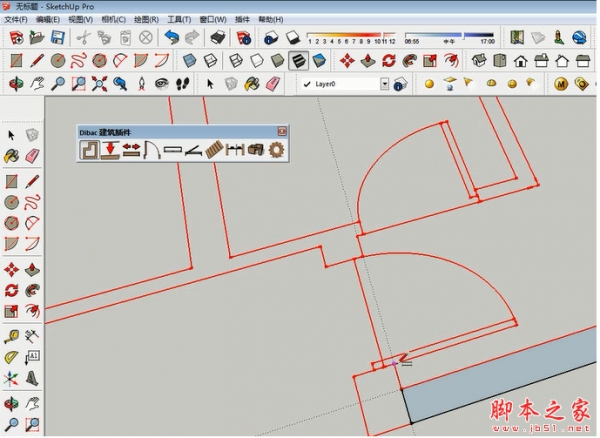Image resolution: width=600 pixels, height=438 pixels.
Task: Toggle the Layer0 visibility checkmark
Action: coord(307,85)
